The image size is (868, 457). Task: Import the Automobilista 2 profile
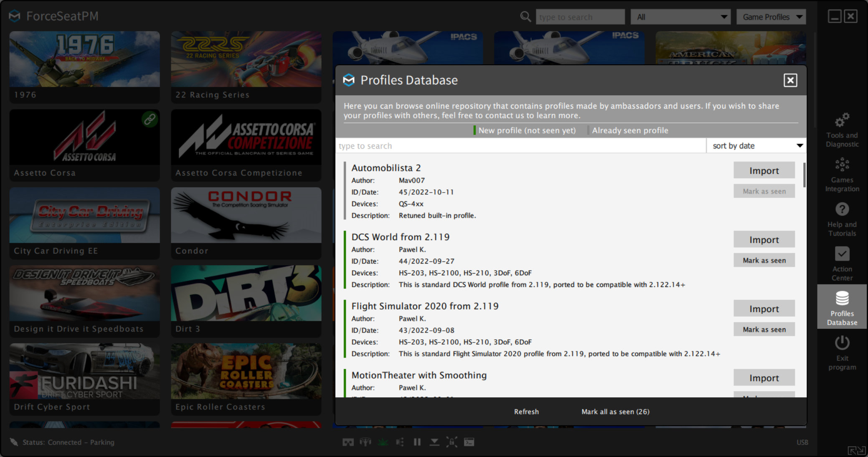point(764,170)
